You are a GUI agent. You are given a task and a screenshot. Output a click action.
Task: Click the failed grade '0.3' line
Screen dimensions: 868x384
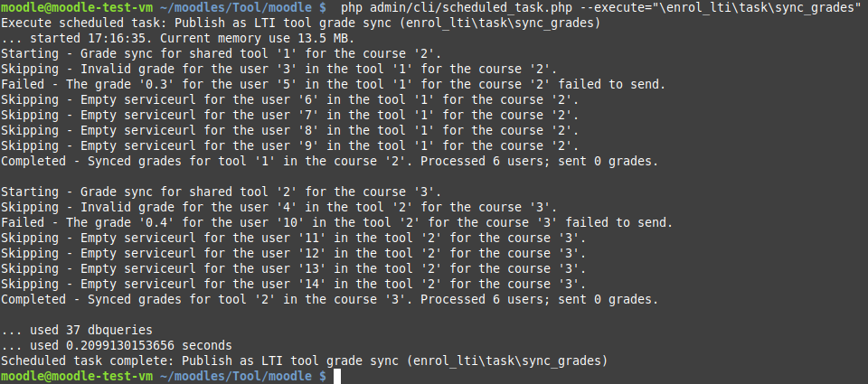(x=333, y=85)
